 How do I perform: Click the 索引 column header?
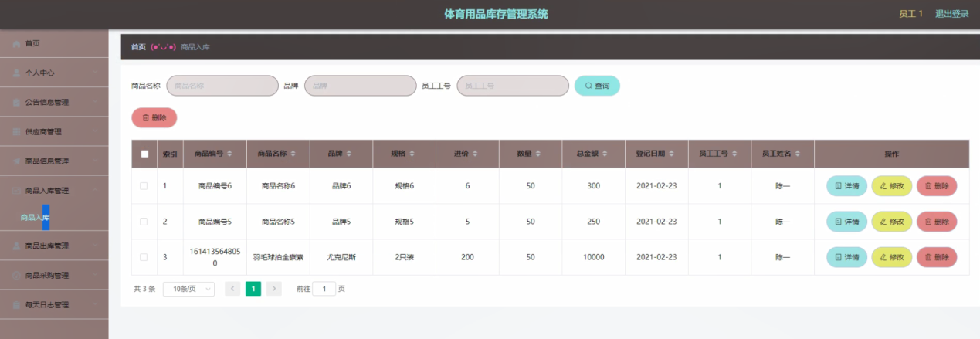[170, 154]
